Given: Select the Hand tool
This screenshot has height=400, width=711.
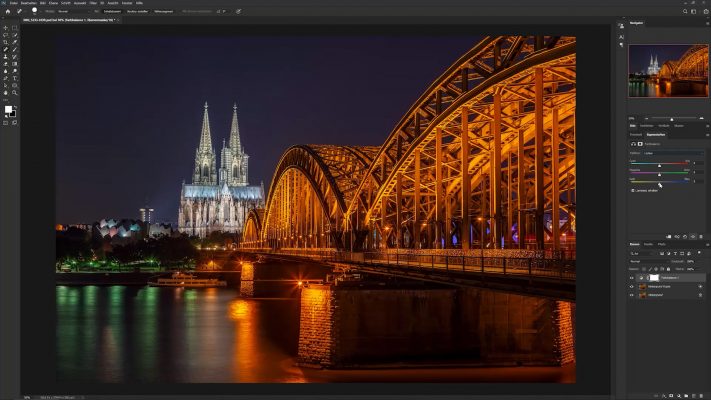Looking at the screenshot, I should (6, 92).
